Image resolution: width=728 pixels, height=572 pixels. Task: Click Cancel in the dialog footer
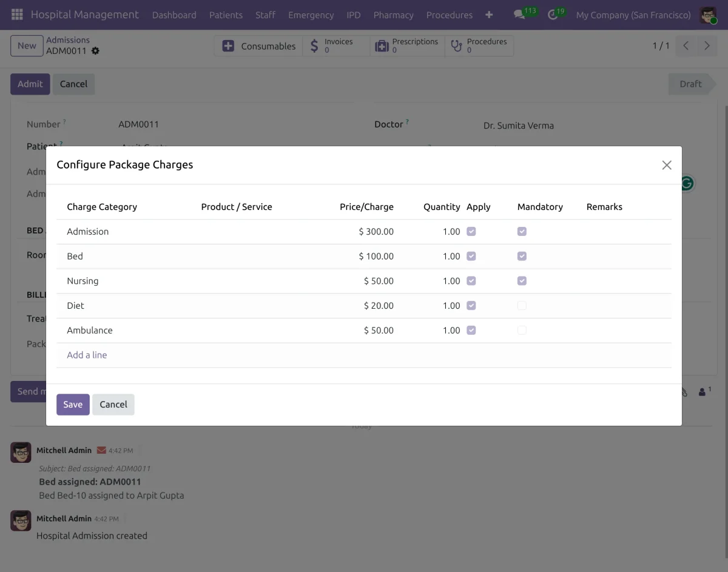coord(113,405)
